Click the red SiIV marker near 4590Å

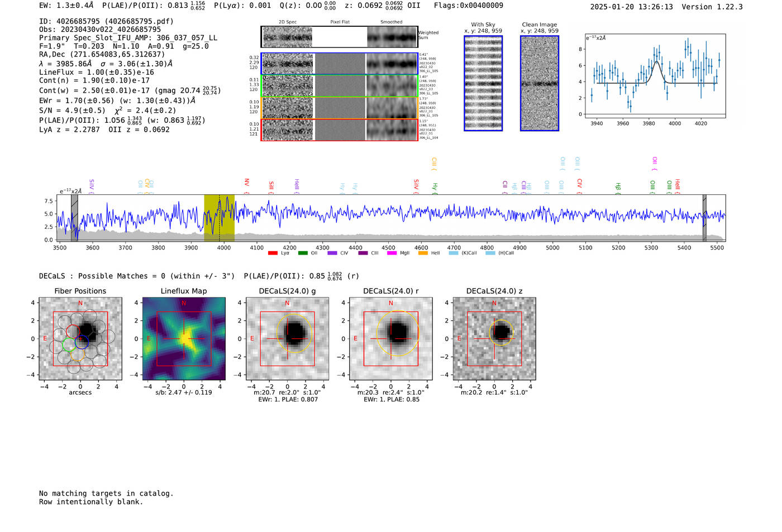pos(416,186)
